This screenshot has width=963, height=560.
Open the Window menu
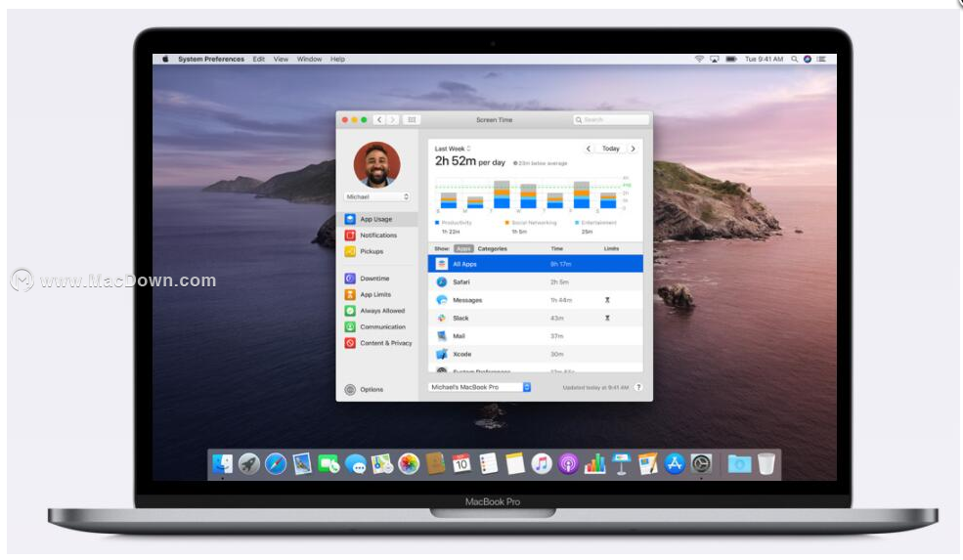(x=309, y=59)
